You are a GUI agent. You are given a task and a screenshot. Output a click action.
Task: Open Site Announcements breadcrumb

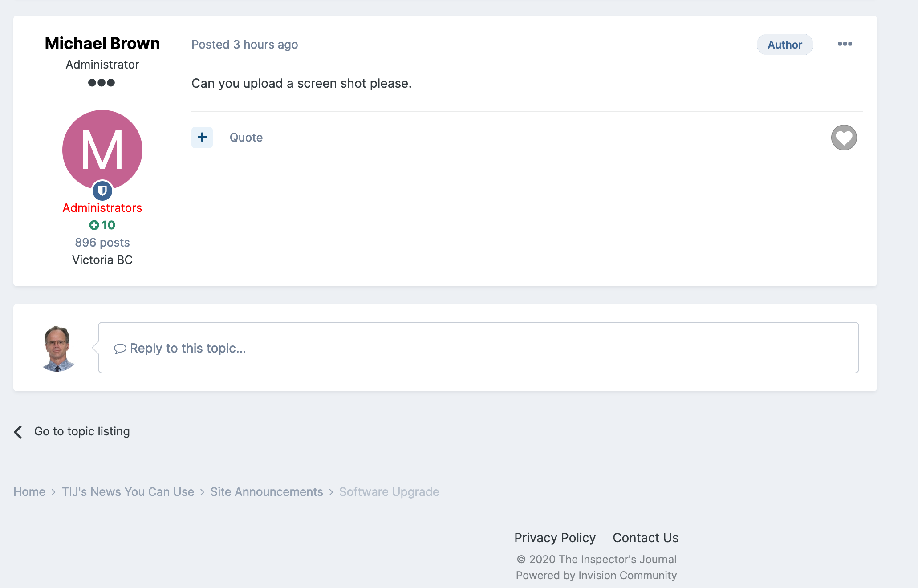266,492
